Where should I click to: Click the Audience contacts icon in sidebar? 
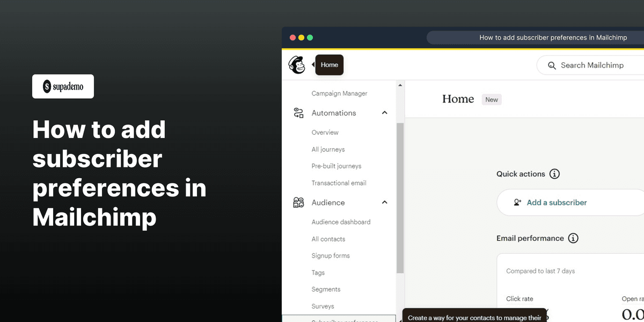[298, 202]
